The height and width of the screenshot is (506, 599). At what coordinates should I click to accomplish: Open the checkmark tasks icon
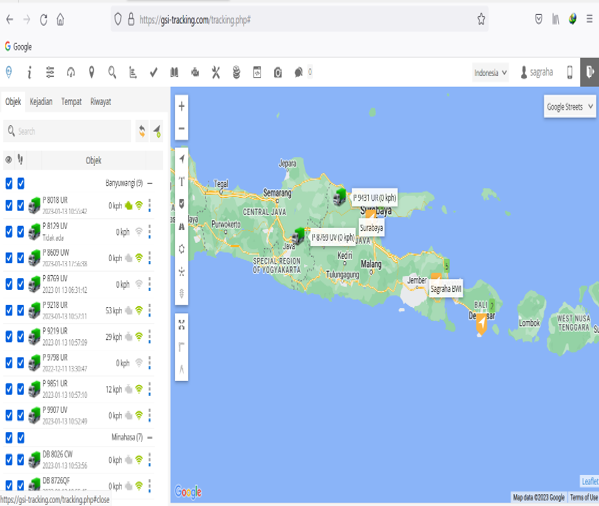click(154, 72)
